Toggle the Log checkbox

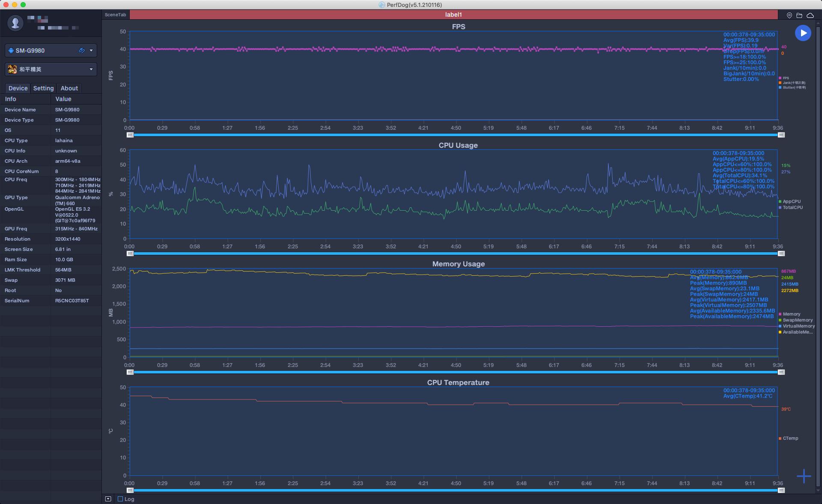tap(120, 499)
